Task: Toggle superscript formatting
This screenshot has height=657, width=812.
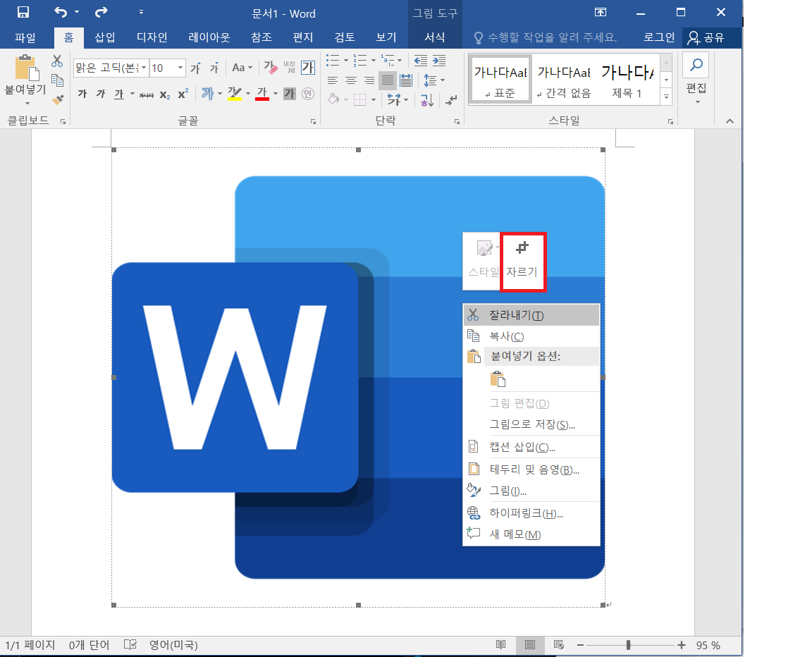Action: click(x=183, y=94)
